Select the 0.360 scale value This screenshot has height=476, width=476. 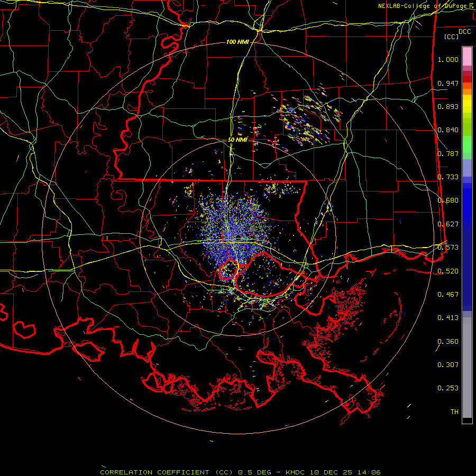click(x=448, y=342)
